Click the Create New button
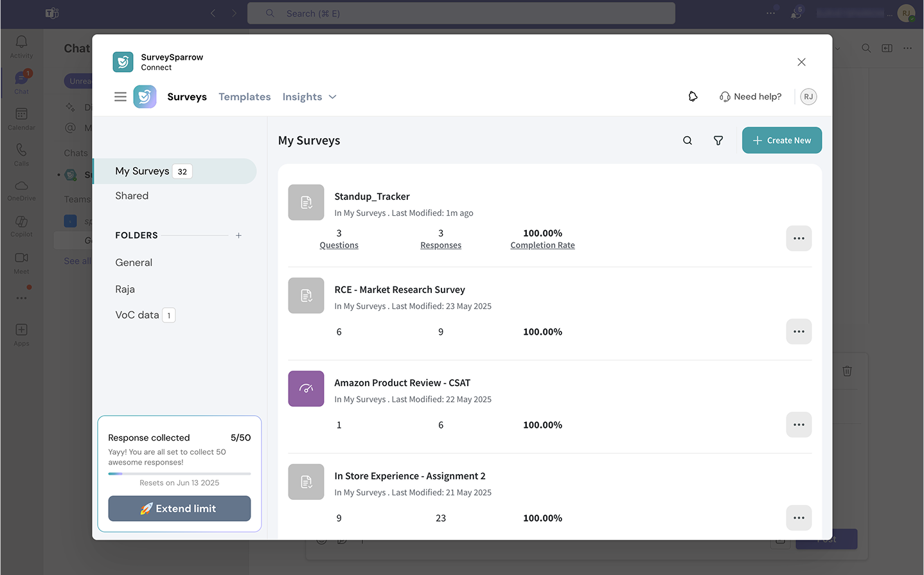The width and height of the screenshot is (924, 575). pyautogui.click(x=781, y=141)
